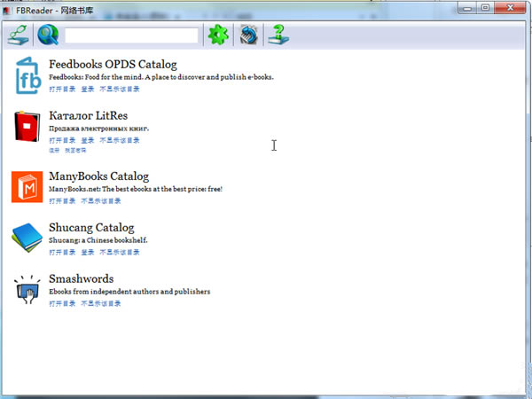
Task: Maximize the FBReader window
Action: coord(486,8)
